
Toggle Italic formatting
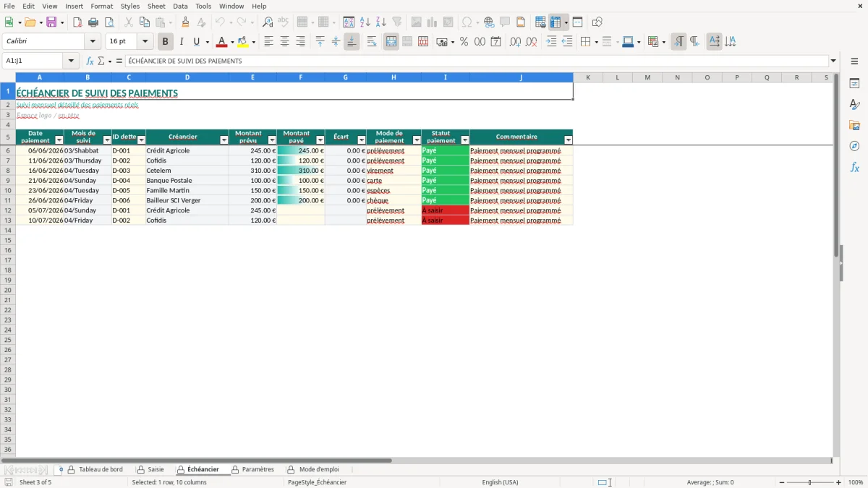182,42
